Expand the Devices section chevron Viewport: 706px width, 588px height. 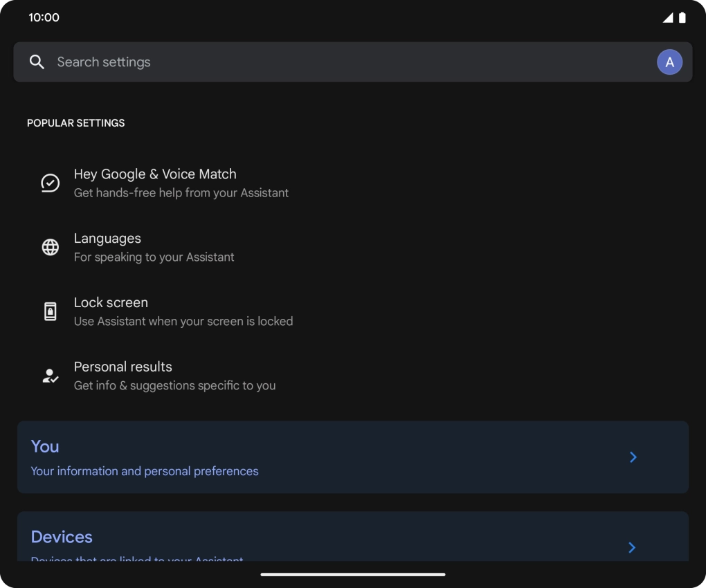[x=632, y=547]
